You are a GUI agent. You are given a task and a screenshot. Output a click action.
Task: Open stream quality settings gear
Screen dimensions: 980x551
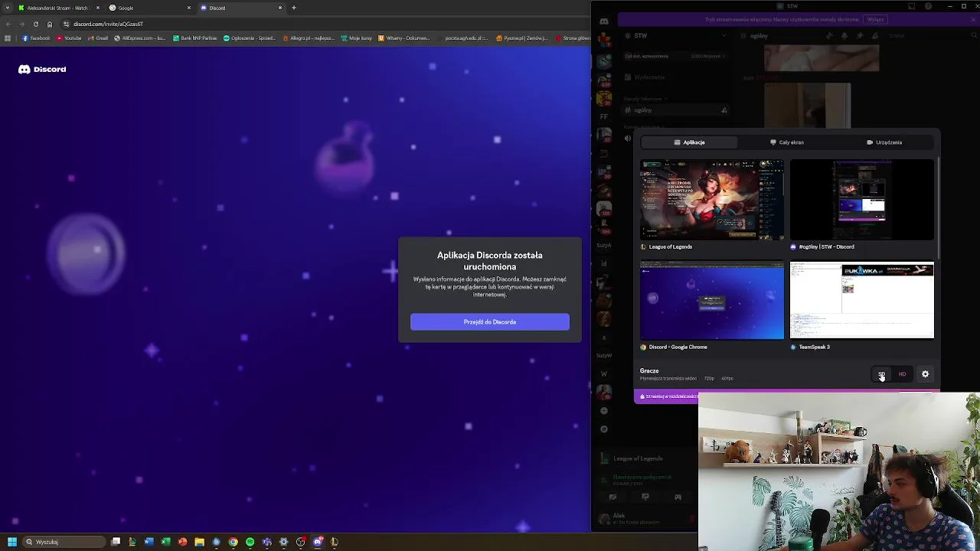point(925,374)
